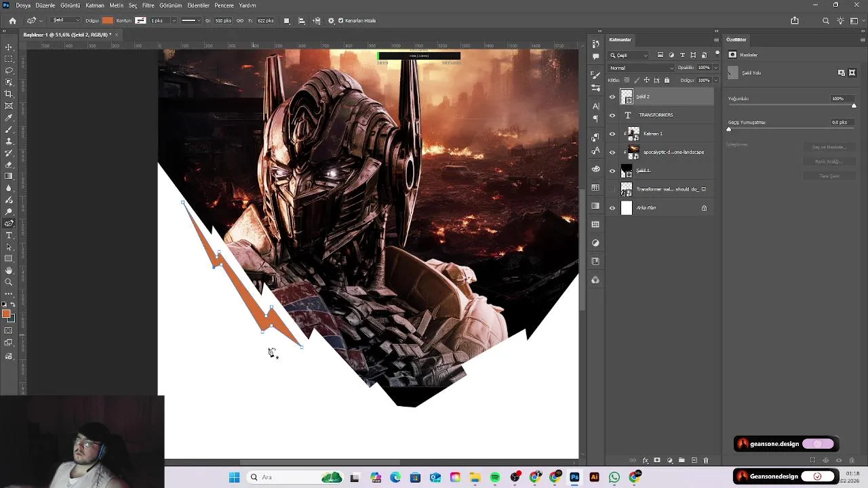Screen dimensions: 868x488
Task: Open the Photoshop search icon at top right
Action: pos(825,21)
